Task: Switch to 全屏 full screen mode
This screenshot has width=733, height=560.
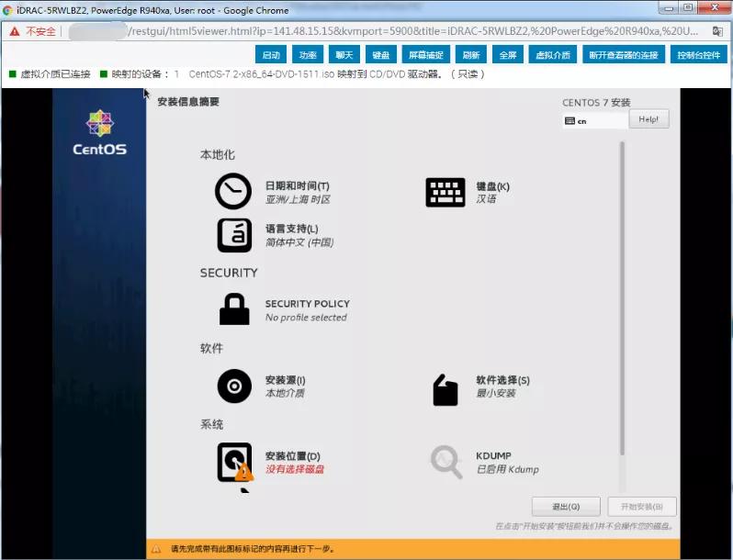Action: pyautogui.click(x=508, y=55)
